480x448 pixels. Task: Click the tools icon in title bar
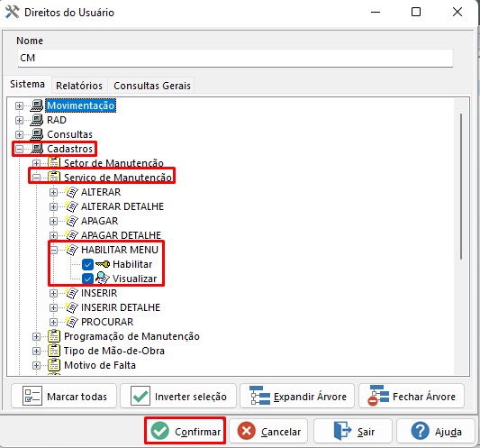point(13,12)
